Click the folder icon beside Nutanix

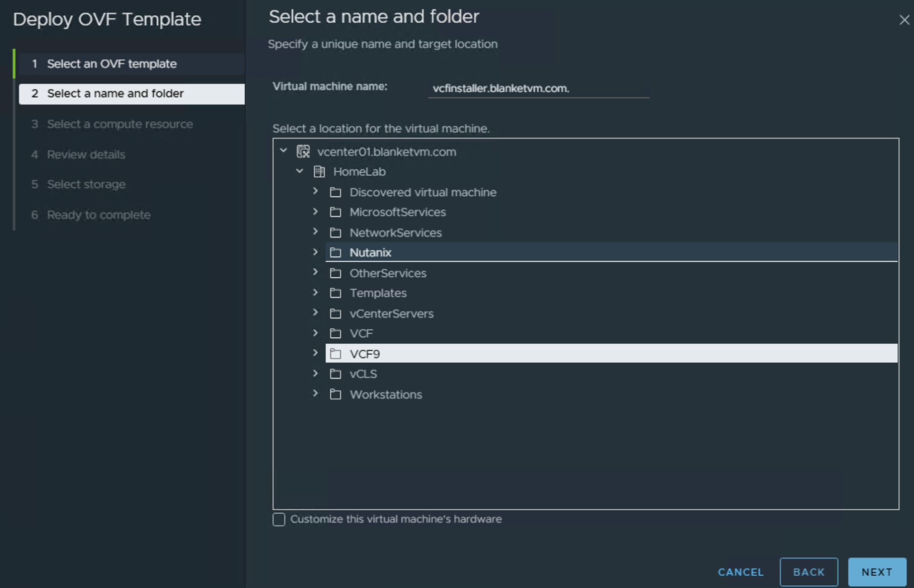336,252
